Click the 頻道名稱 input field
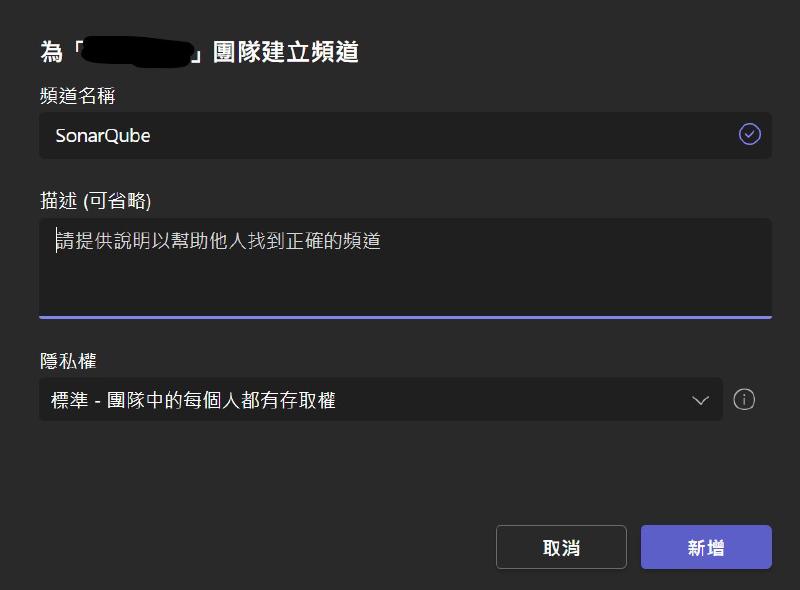 click(x=405, y=135)
